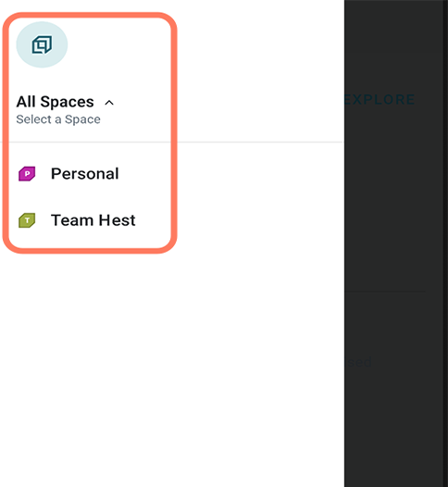This screenshot has width=448, height=487.
Task: Click the Select a Space subtitle
Action: (58, 119)
